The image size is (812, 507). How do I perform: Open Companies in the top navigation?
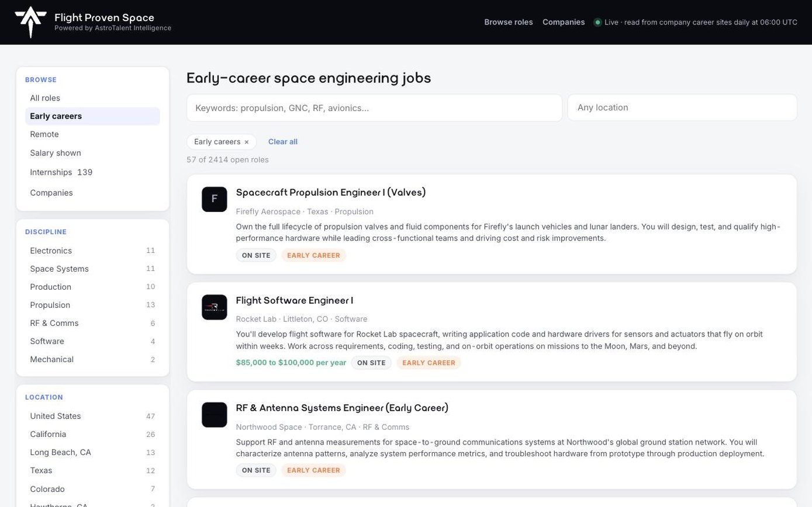coord(564,22)
